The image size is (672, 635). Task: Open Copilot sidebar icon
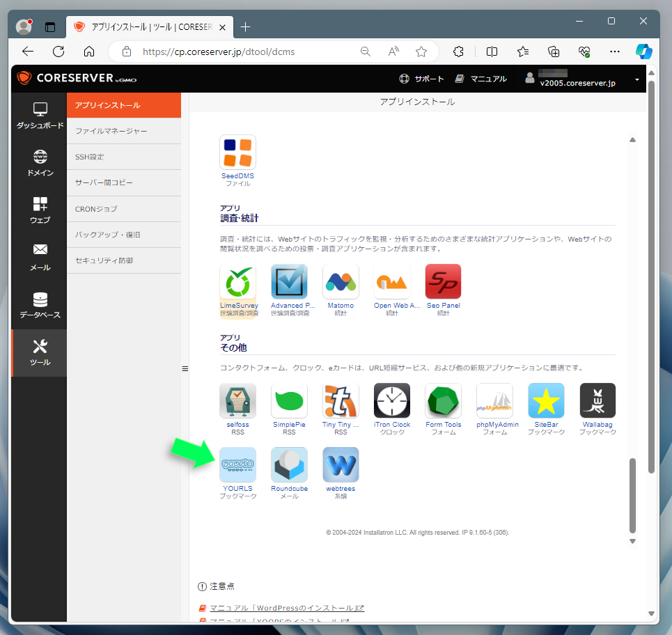click(x=643, y=52)
